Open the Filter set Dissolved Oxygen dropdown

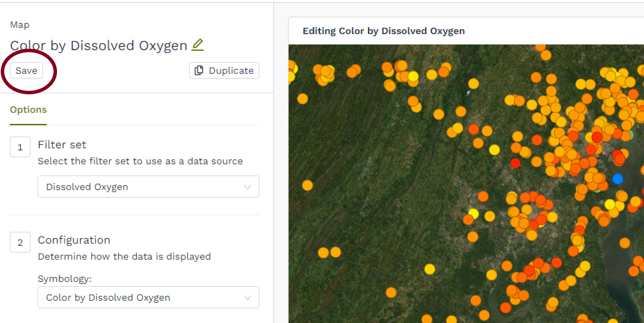point(148,187)
